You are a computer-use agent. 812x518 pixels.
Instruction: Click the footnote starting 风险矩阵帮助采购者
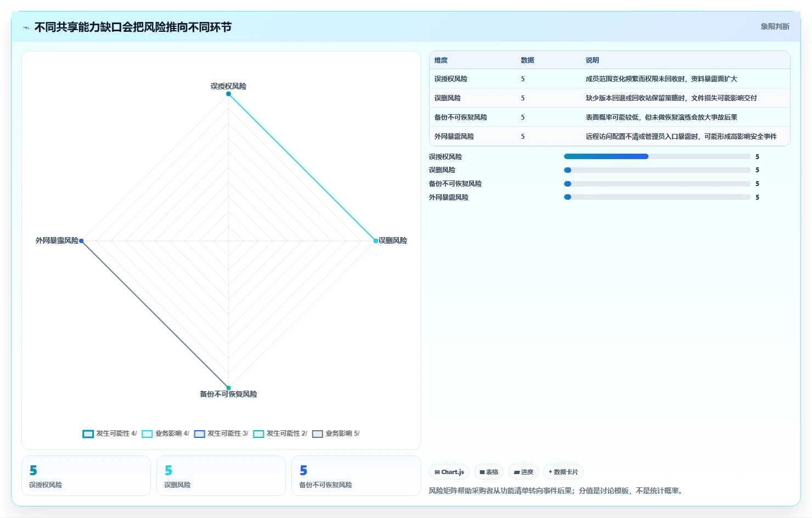point(557,491)
